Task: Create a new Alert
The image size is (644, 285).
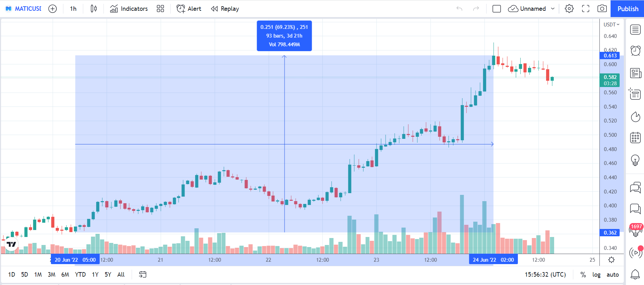Action: point(189,9)
